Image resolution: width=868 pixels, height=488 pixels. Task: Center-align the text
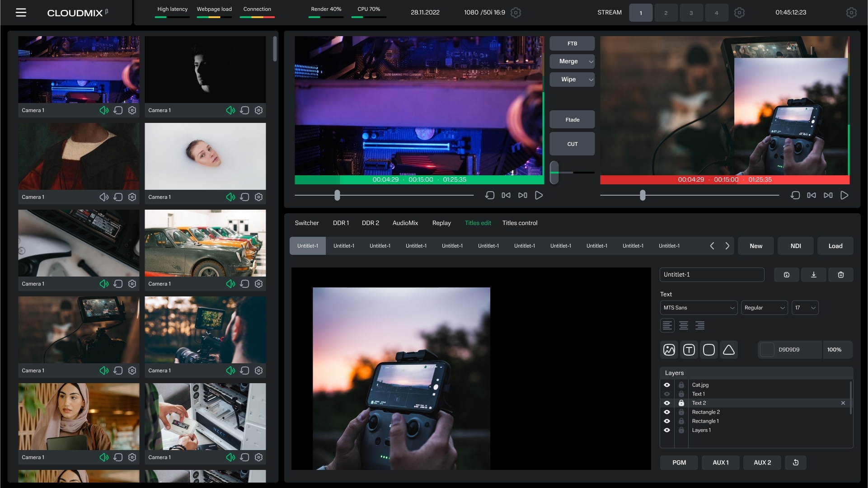pyautogui.click(x=683, y=325)
